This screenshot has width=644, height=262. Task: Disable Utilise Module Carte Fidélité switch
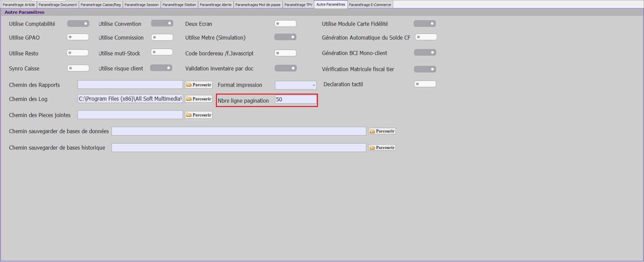425,23
